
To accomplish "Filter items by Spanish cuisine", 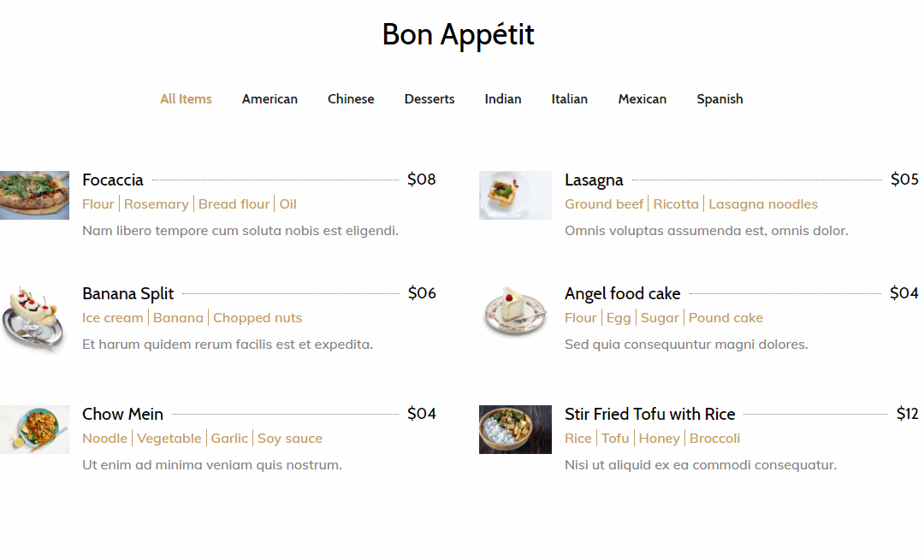I will tap(720, 99).
